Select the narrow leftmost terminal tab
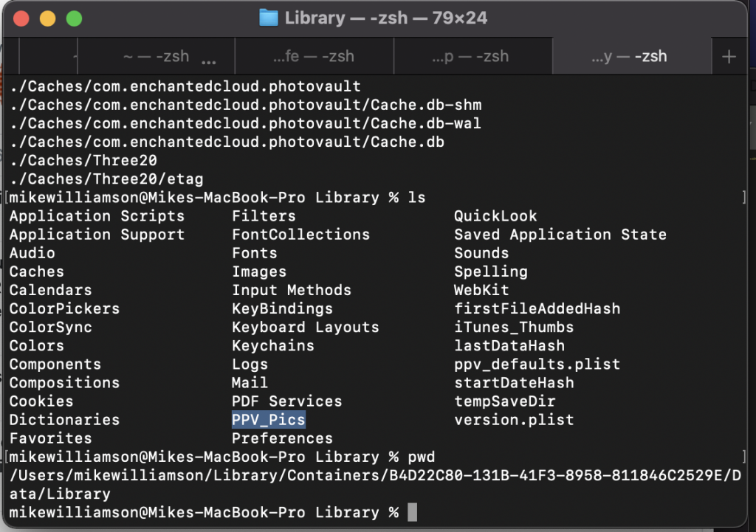Screen dimensions: 756x532 pyautogui.click(x=47, y=57)
